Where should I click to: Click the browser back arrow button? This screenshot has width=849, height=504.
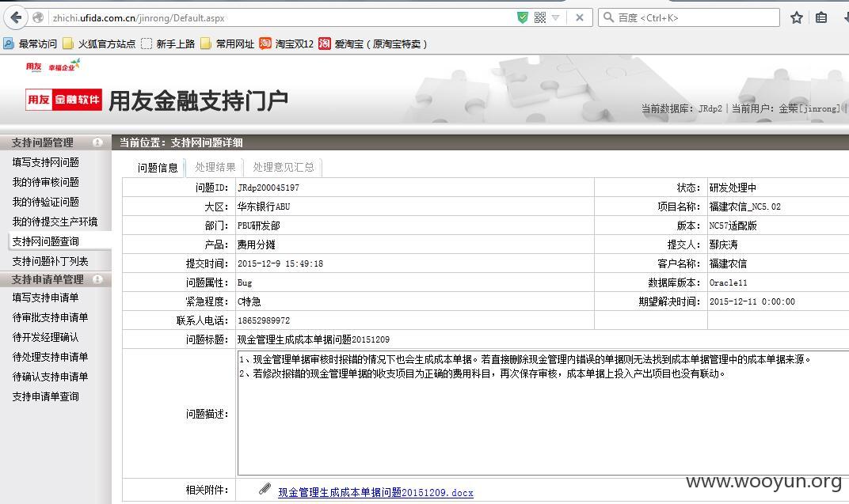[17, 18]
